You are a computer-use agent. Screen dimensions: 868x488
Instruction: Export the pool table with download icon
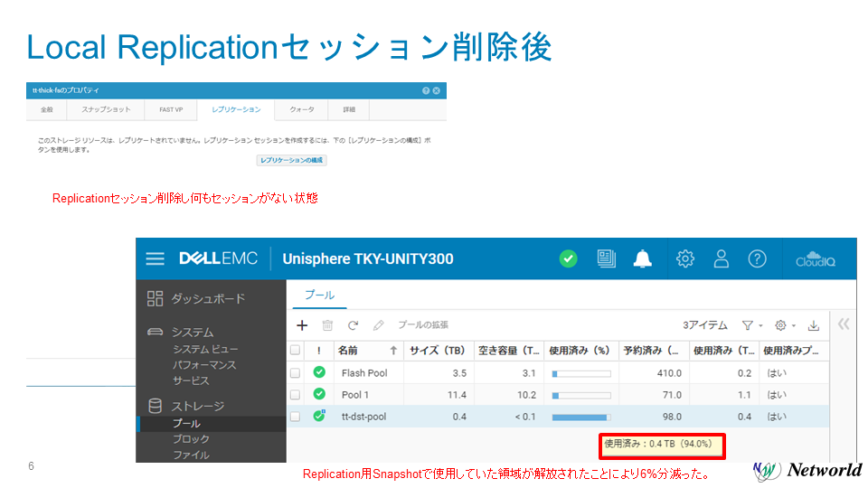(813, 325)
